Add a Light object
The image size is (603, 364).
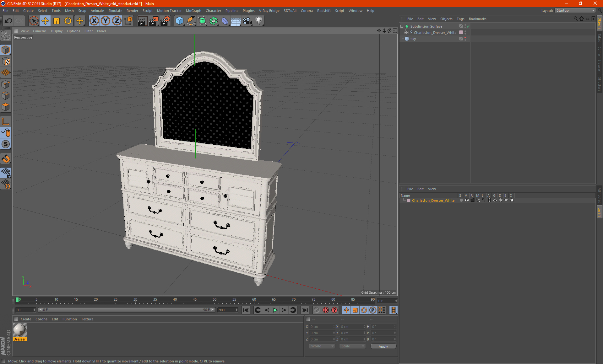259,21
